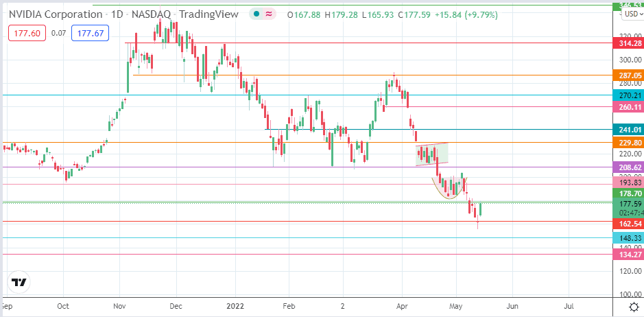The height and width of the screenshot is (317, 644).
Task: Click the market status dot indicator
Action: (x=257, y=14)
